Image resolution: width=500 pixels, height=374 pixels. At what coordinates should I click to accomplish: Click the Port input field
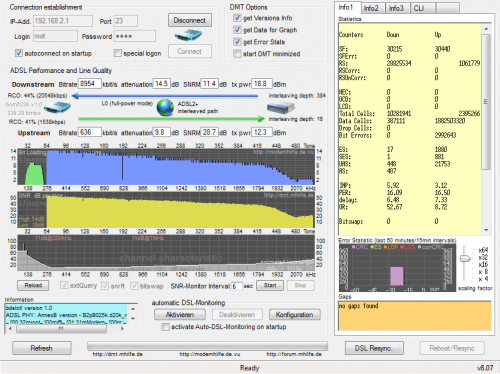[x=125, y=21]
